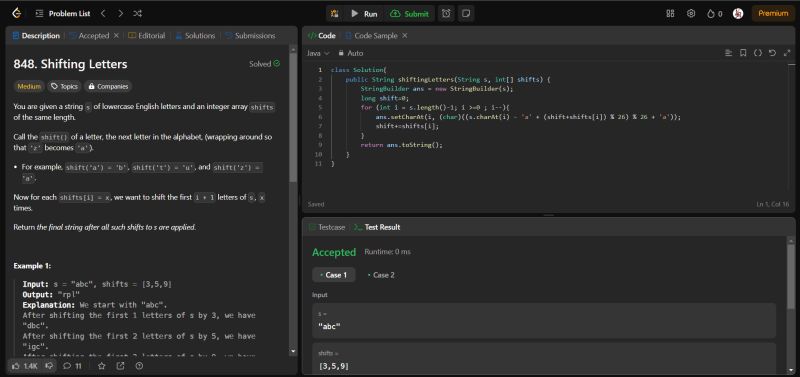Go to the previous problem arrow
800x377 pixels.
103,14
